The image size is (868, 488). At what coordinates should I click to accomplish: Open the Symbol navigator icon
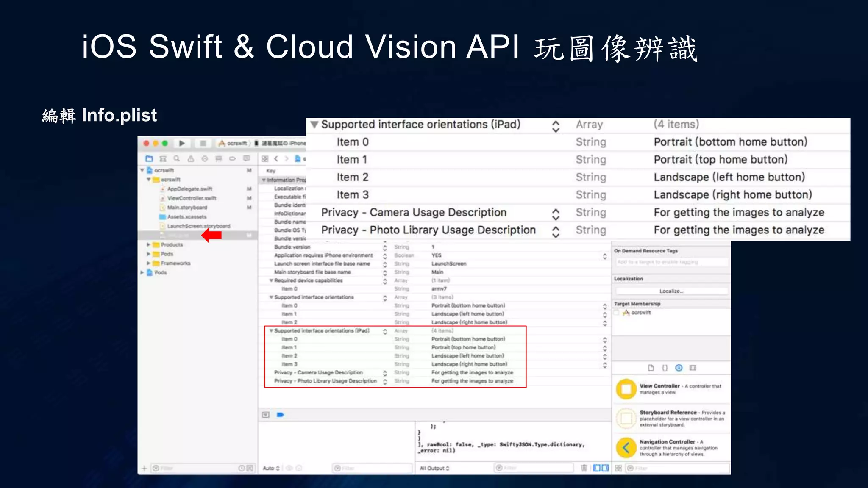tap(163, 158)
